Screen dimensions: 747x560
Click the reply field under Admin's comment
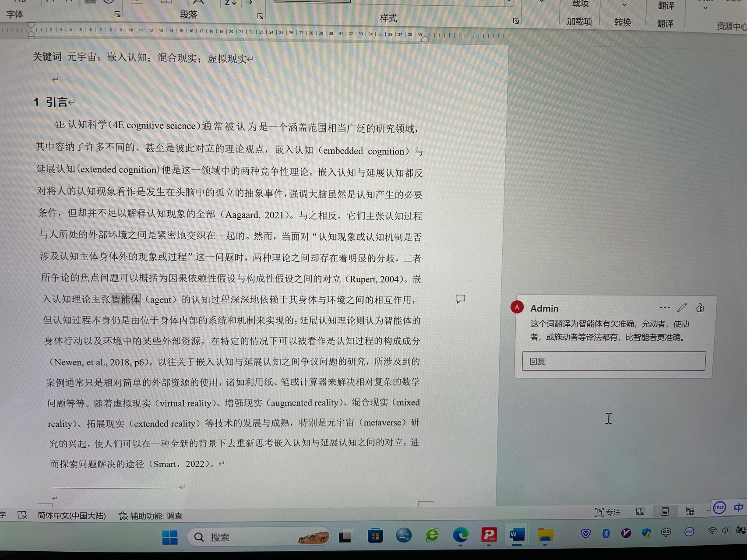613,361
